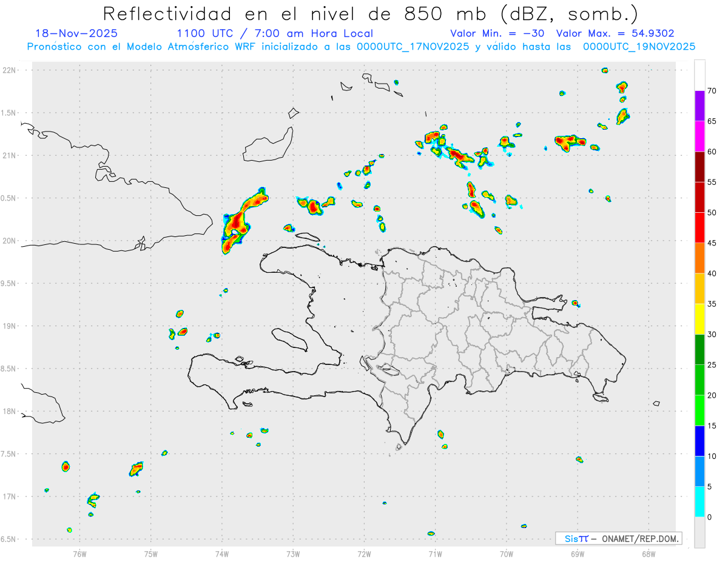
Task: Select the '72W' longitude label
Action: click(364, 553)
